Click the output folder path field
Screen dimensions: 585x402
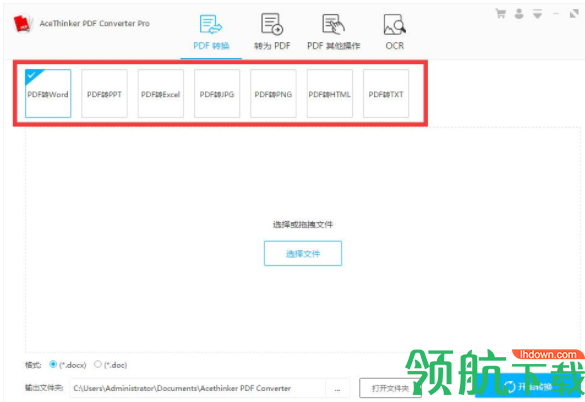(x=198, y=388)
